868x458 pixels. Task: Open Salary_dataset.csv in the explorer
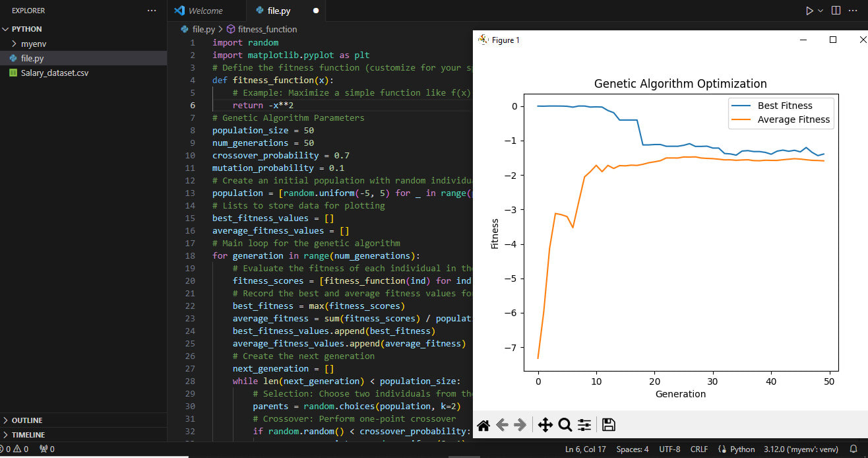click(54, 73)
